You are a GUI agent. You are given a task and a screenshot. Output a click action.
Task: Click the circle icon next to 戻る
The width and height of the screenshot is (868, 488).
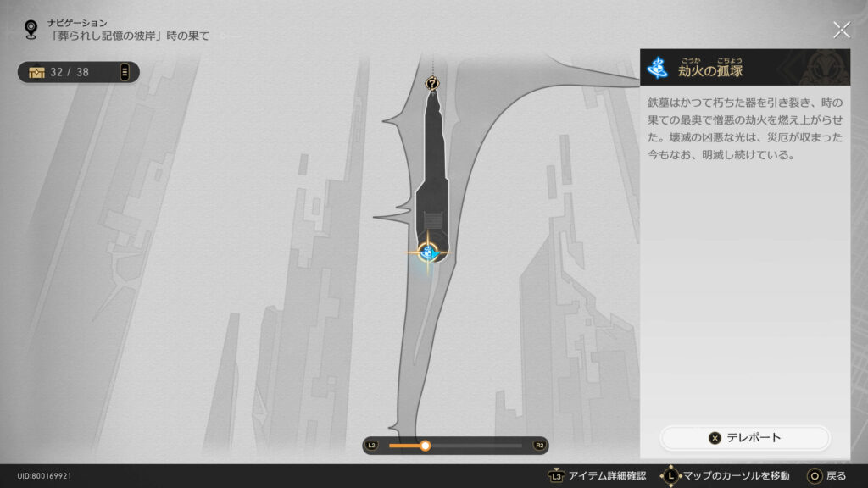coord(815,476)
